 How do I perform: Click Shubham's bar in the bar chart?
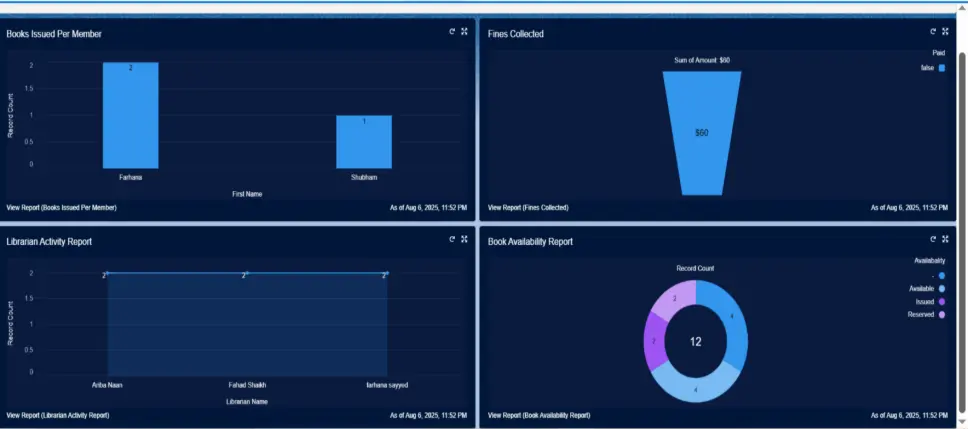(x=363, y=142)
